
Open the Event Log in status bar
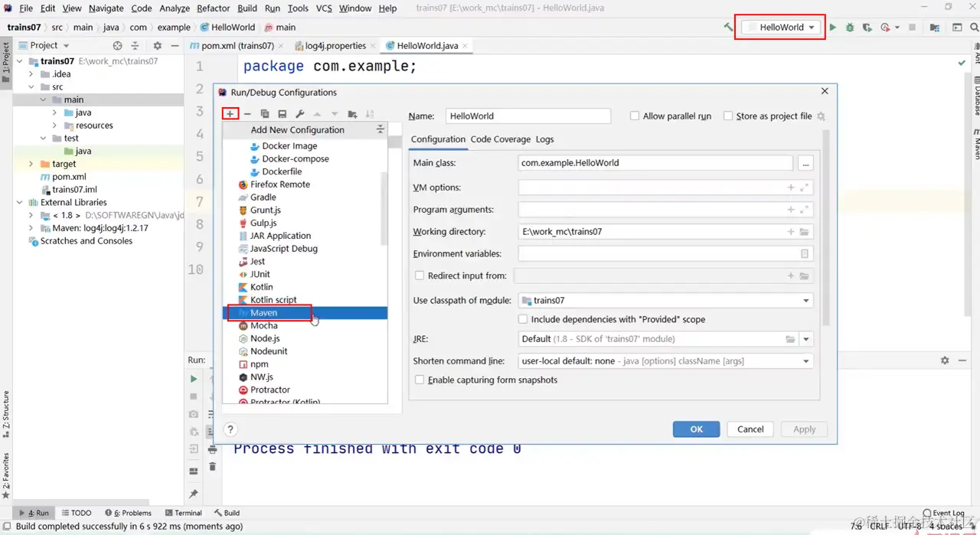943,513
